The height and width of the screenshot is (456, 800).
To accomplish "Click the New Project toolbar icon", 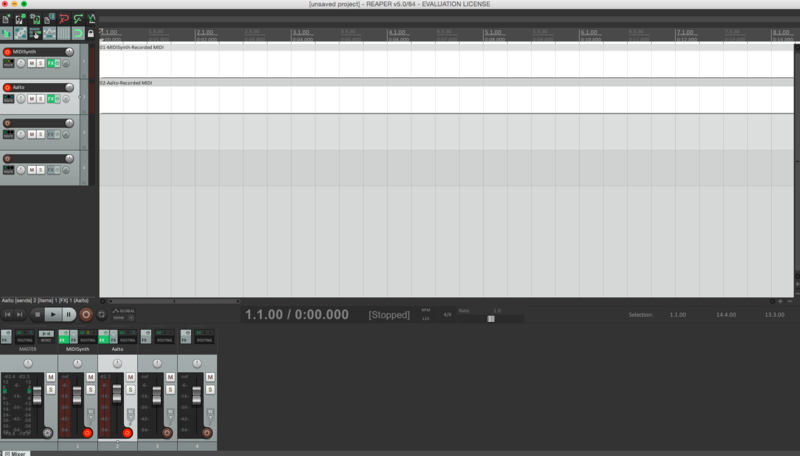I will pos(6,19).
